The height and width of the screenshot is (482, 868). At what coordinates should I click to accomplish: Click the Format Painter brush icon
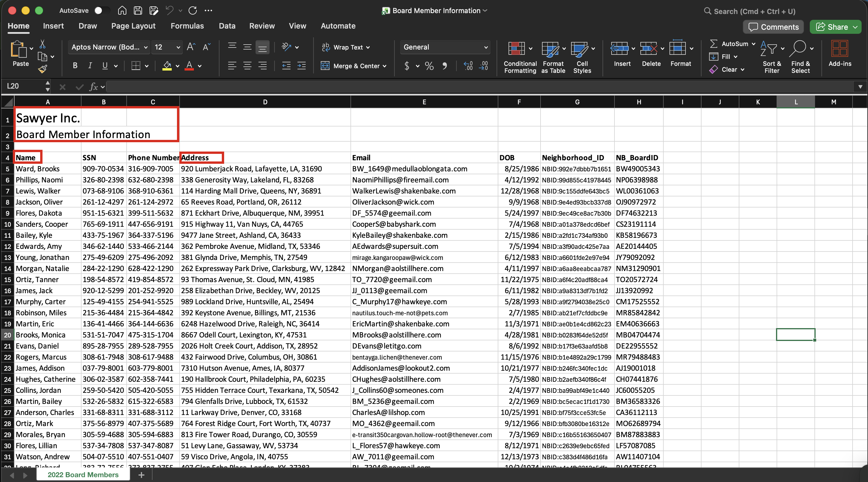[x=42, y=69]
